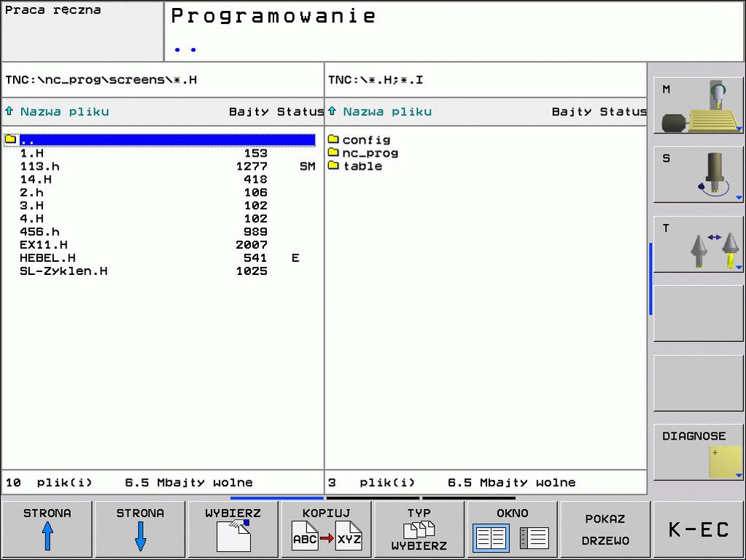The width and height of the screenshot is (746, 560).
Task: Click the left path field TNC:\nc_prog\screens\*.H
Action: coord(163,80)
